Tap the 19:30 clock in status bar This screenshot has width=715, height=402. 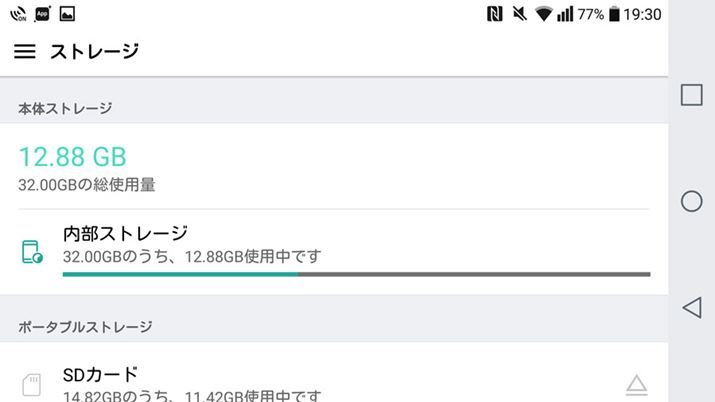click(x=642, y=14)
